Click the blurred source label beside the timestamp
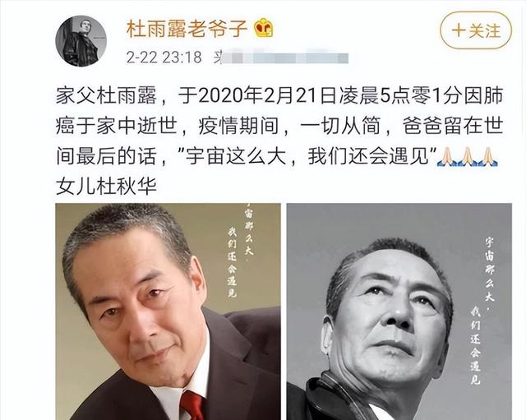Viewport: 526px width, 420px height. 281,58
